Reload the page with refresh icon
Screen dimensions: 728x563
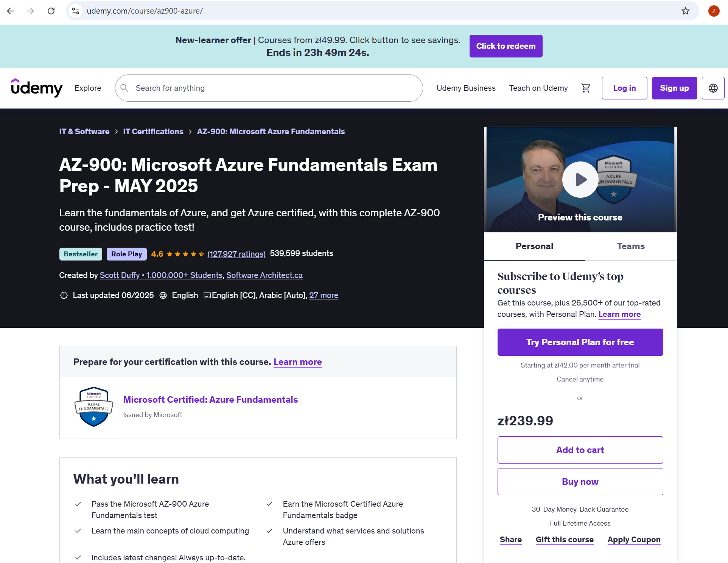tap(51, 11)
